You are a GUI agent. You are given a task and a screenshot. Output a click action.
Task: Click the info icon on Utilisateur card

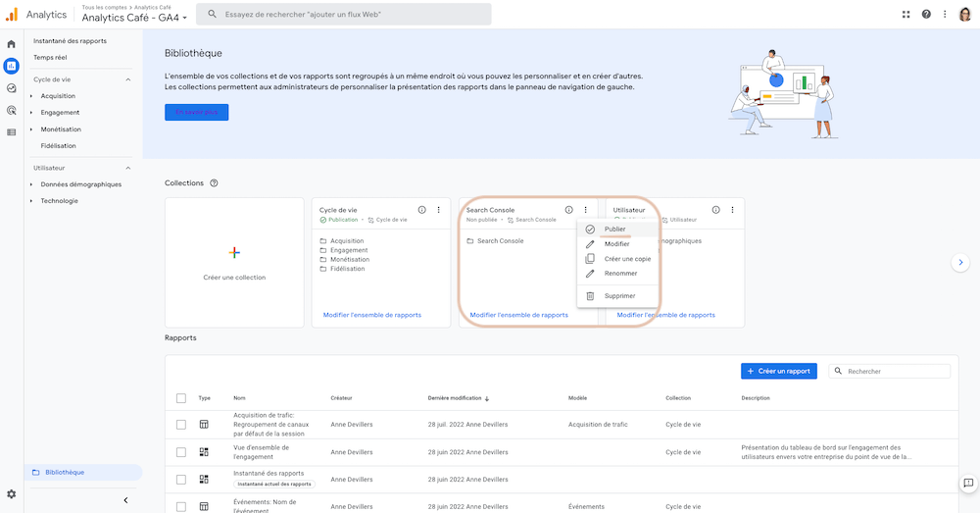pyautogui.click(x=715, y=210)
